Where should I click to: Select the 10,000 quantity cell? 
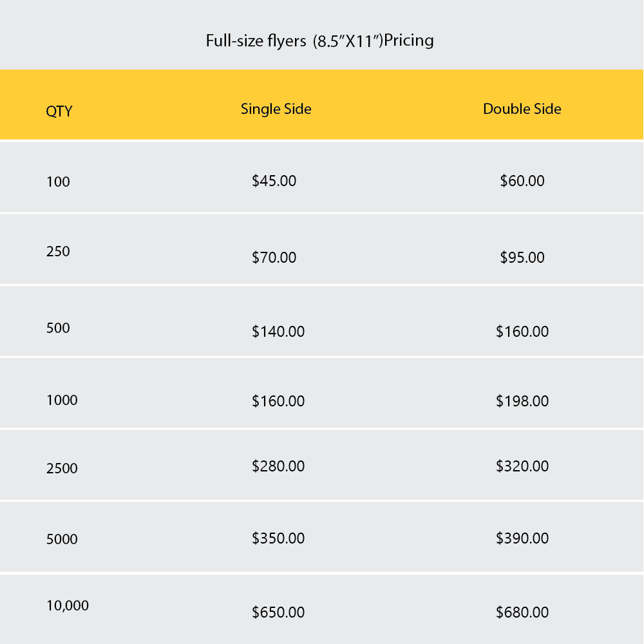tap(67, 605)
